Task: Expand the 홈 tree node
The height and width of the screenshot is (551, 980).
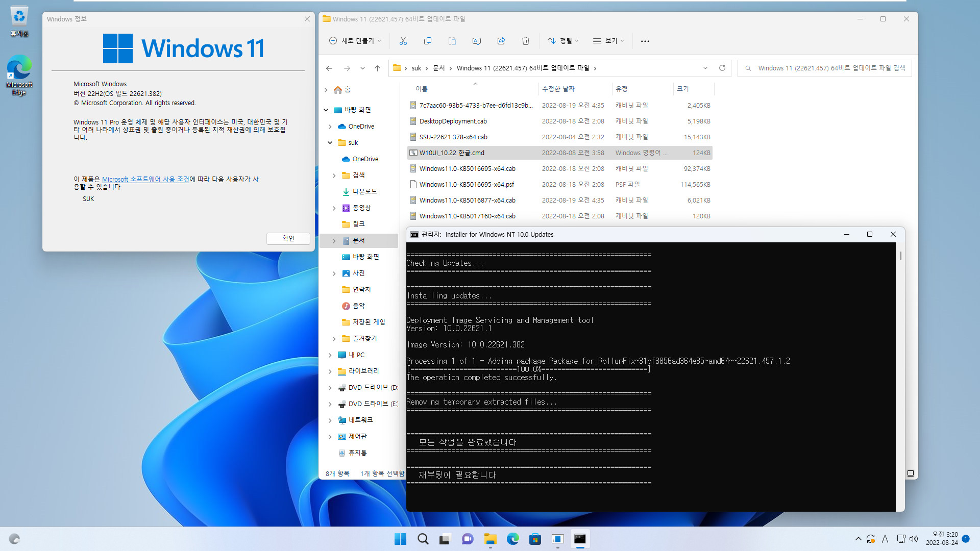Action: [x=326, y=90]
